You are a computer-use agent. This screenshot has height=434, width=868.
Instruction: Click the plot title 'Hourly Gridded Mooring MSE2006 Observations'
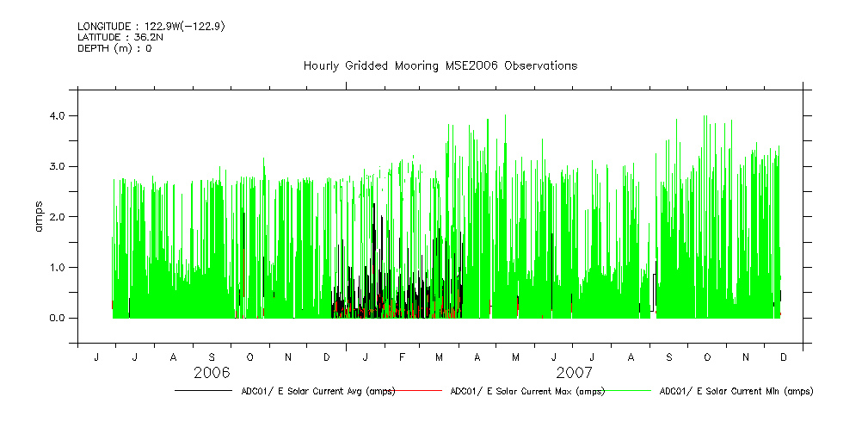(x=440, y=66)
